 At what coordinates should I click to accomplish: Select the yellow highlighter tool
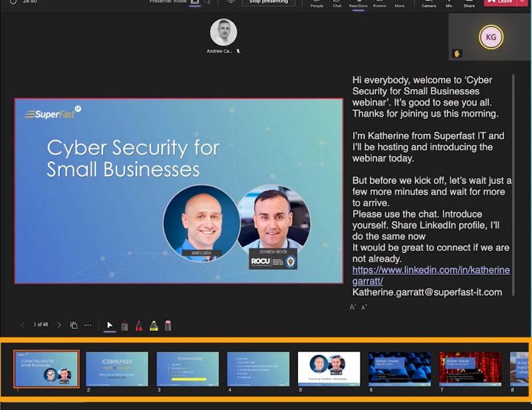click(x=154, y=326)
